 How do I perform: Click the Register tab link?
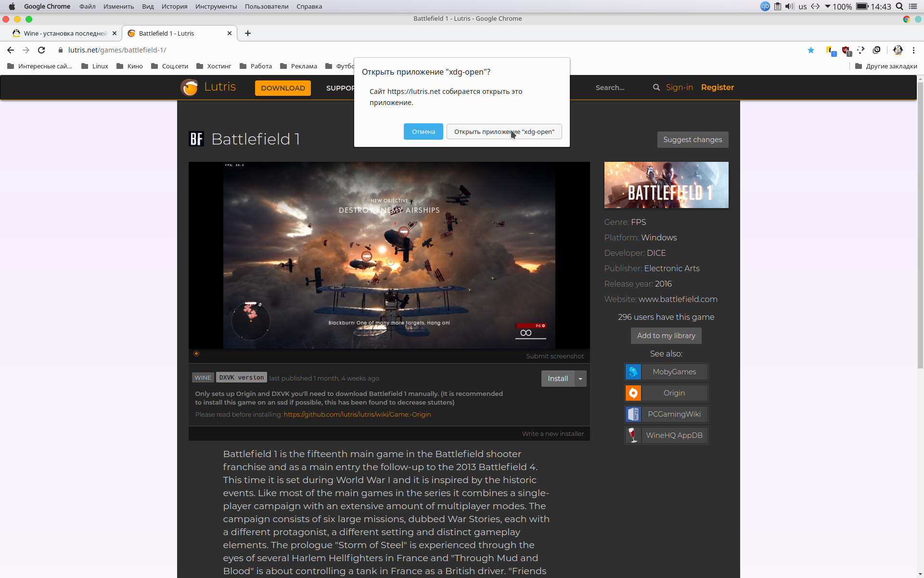717,87
